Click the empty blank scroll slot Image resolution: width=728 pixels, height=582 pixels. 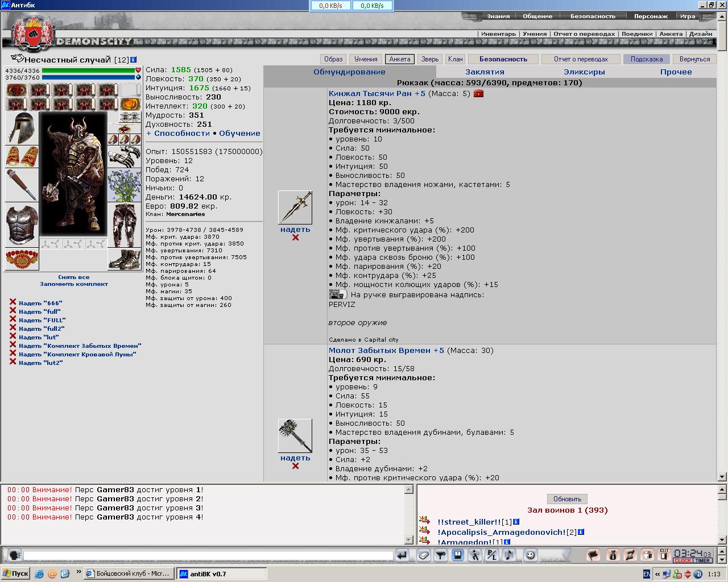[x=131, y=90]
